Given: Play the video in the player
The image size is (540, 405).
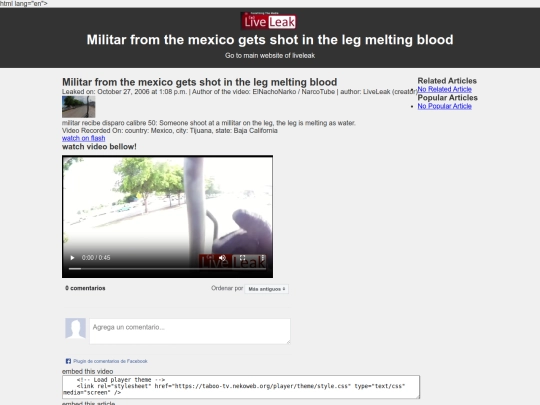Looking at the screenshot, I should tap(72, 258).
